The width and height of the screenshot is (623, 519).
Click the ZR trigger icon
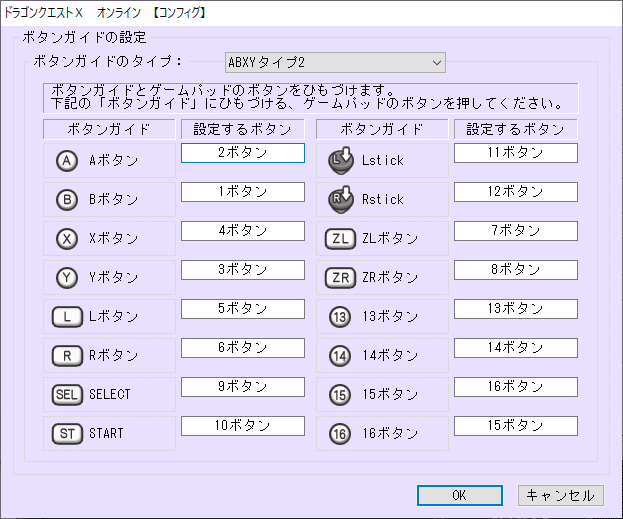(x=340, y=278)
